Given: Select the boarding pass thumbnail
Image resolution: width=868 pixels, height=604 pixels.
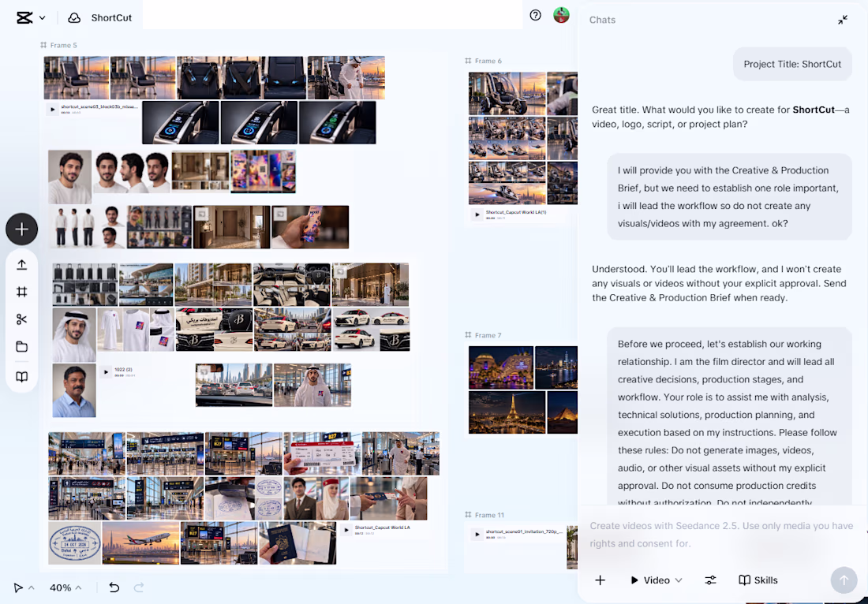Looking at the screenshot, I should [322, 453].
